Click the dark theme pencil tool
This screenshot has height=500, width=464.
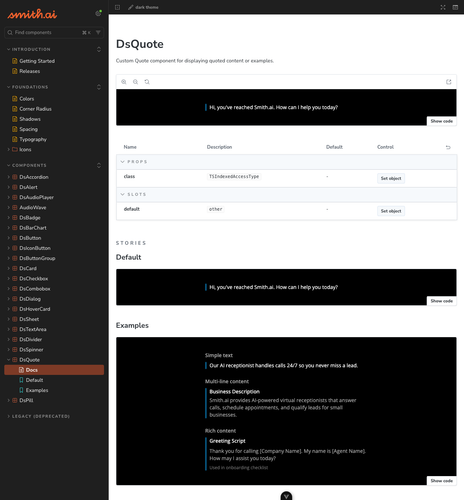click(x=143, y=7)
